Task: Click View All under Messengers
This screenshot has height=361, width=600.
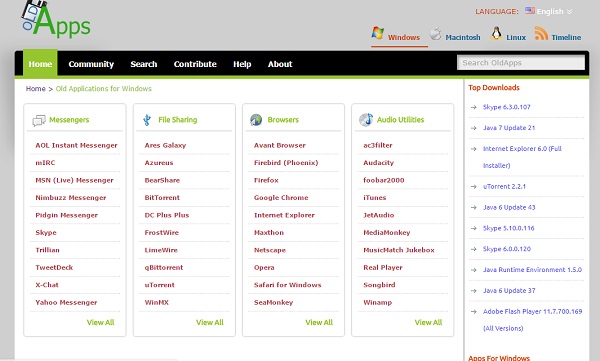Action: point(100,322)
